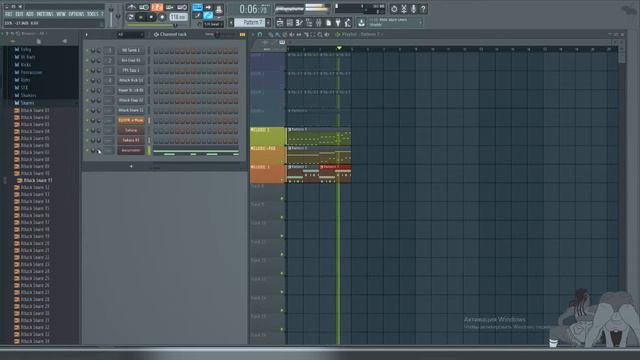Open the Playlist view icon beside pattern selector
Viewport: 640px width, 360px height.
[x=280, y=22]
